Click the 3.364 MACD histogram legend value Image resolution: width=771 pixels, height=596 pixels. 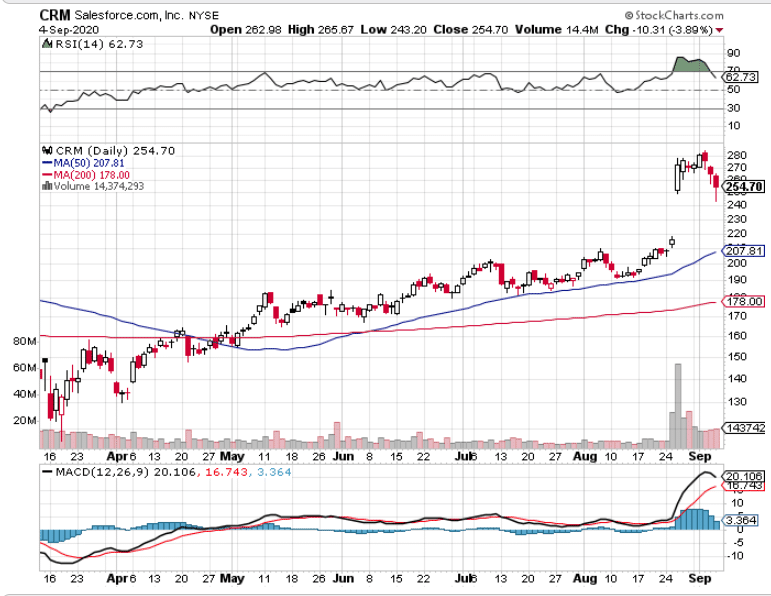point(274,472)
